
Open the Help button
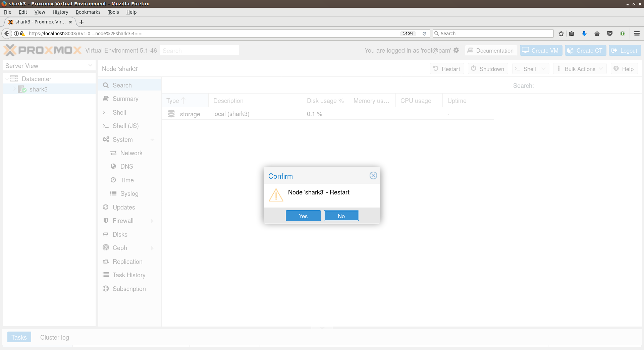624,69
